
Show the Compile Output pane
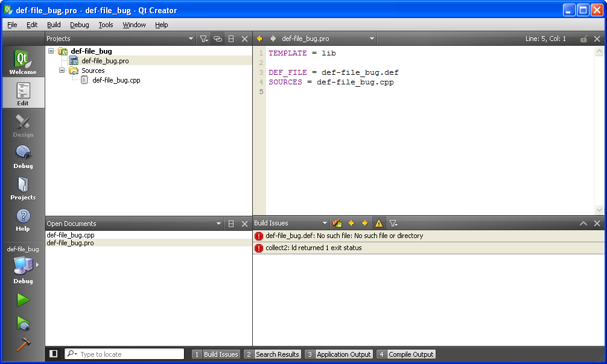405,354
